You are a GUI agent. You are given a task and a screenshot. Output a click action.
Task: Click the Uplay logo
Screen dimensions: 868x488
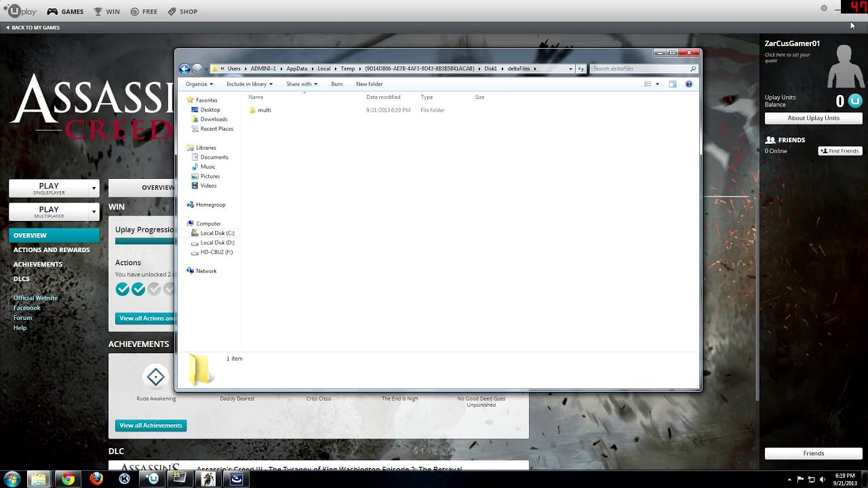[19, 11]
